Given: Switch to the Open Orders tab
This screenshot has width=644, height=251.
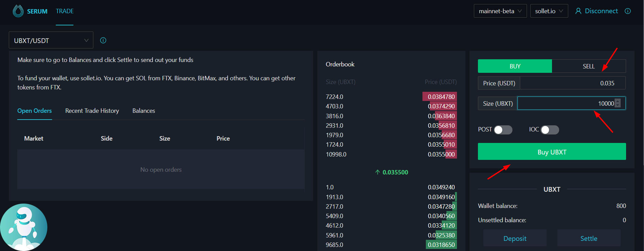Looking at the screenshot, I should point(34,111).
